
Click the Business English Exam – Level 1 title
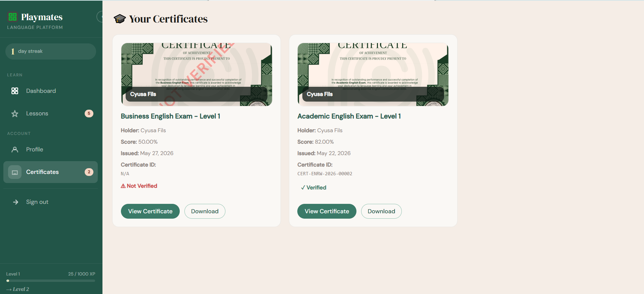171,116
